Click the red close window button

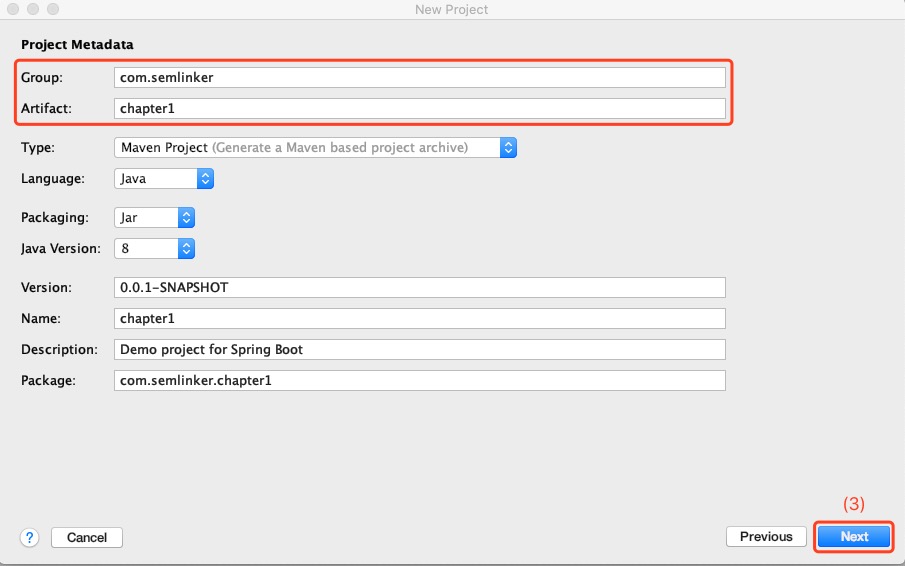[x=13, y=9]
